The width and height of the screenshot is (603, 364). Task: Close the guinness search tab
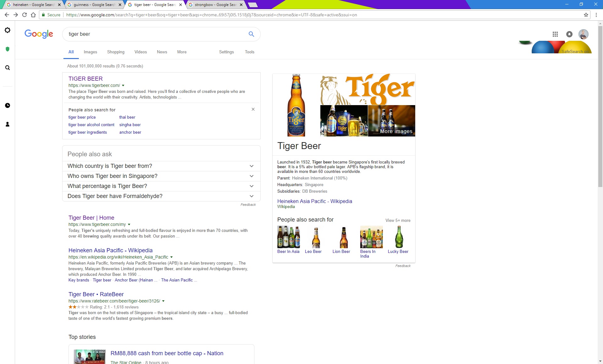tap(120, 5)
